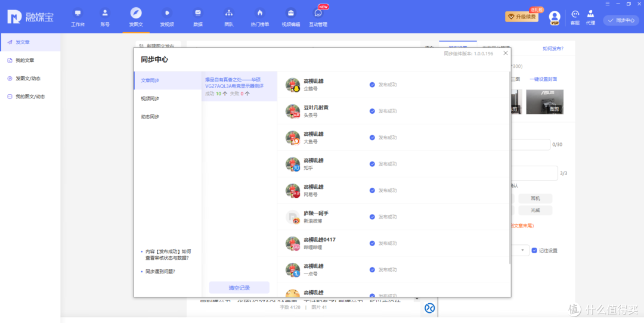644x323 pixels.
Task: Open the 视频编辑 toolbox icon
Action: tap(291, 13)
